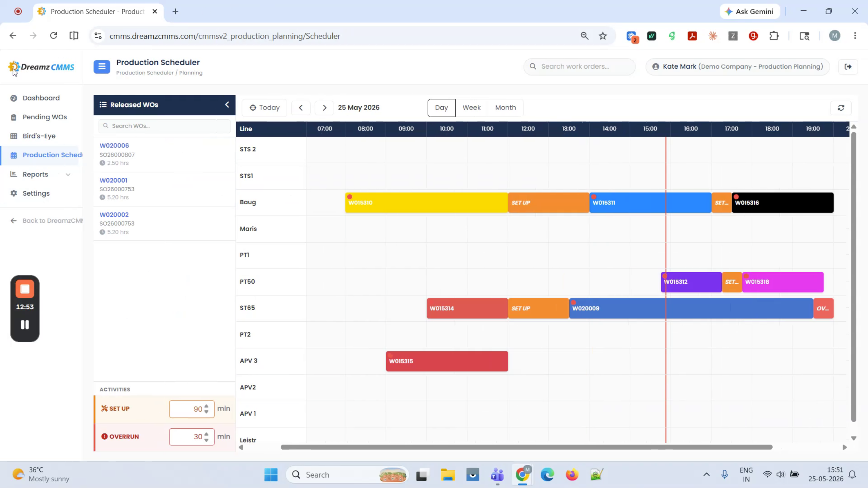Select the W015314 bar on ST65
The image size is (868, 488).
[467, 308]
